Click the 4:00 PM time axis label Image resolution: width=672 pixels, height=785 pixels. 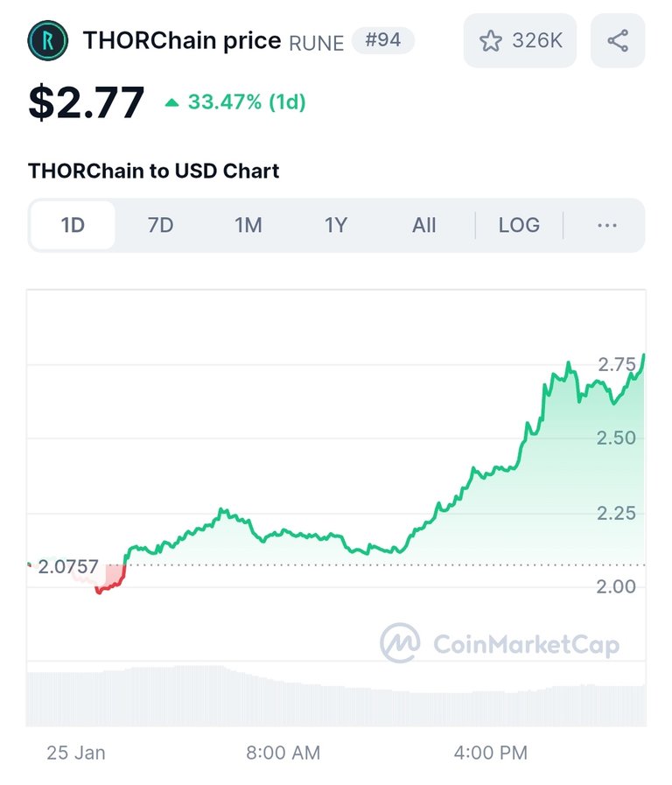click(x=490, y=753)
